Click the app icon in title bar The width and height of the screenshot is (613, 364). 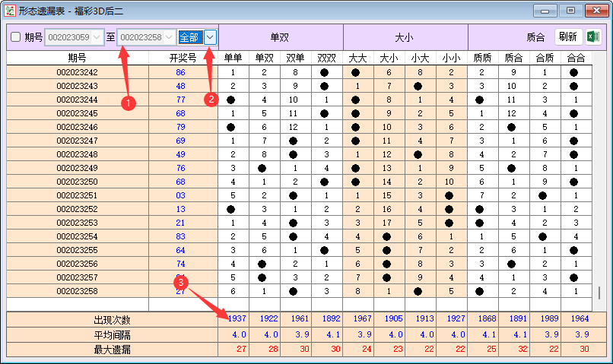[10, 11]
